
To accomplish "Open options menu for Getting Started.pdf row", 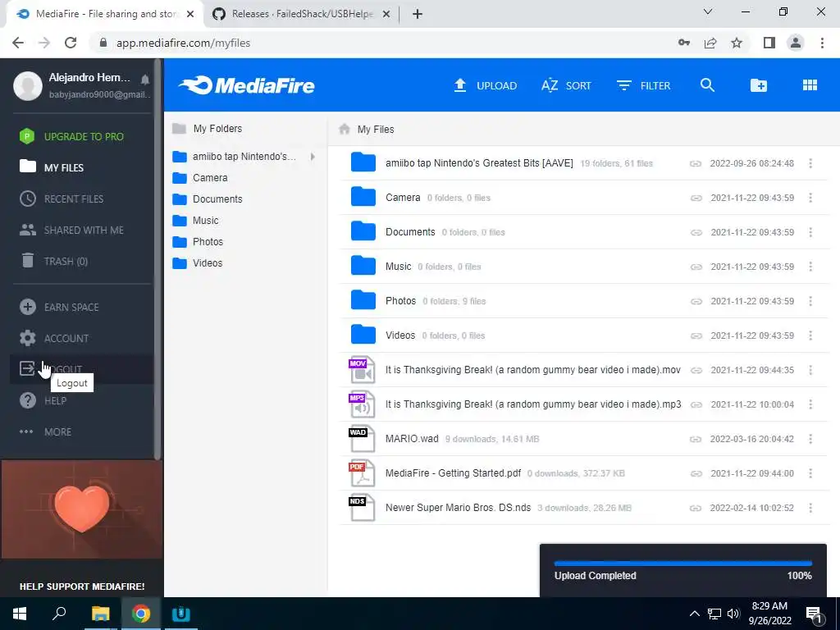I will point(810,473).
